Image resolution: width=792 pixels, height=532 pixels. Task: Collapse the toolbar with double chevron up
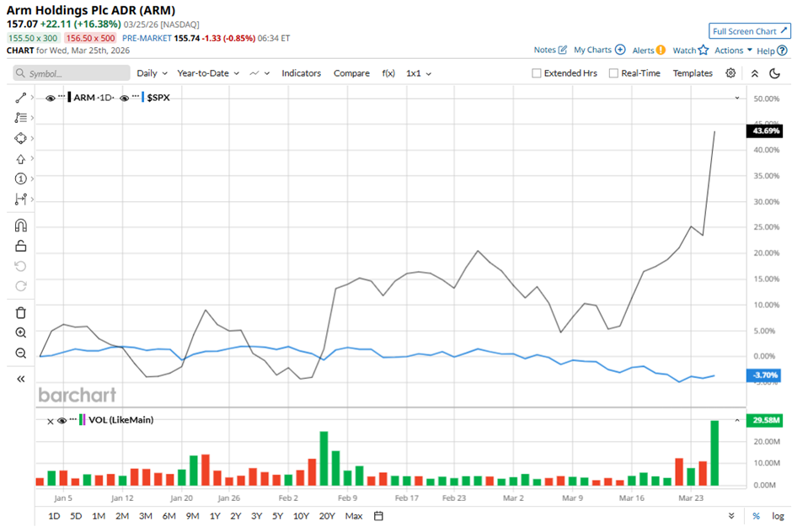pyautogui.click(x=755, y=73)
